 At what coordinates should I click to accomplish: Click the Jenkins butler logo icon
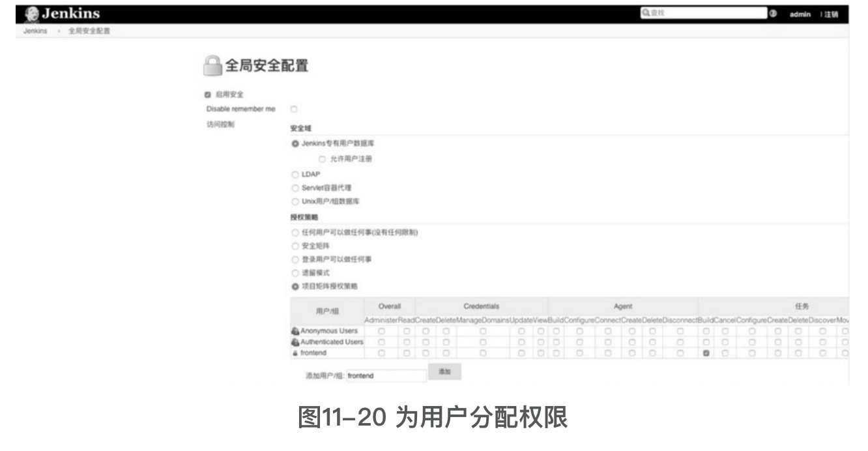tap(31, 14)
